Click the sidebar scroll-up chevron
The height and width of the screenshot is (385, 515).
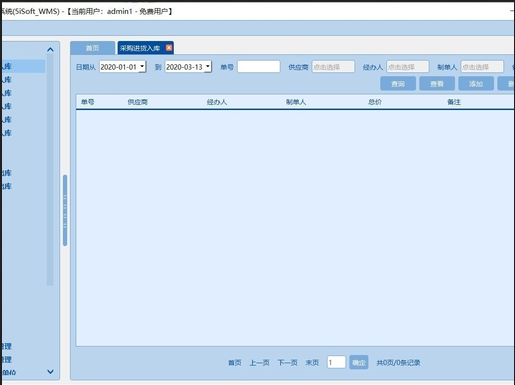click(x=50, y=50)
